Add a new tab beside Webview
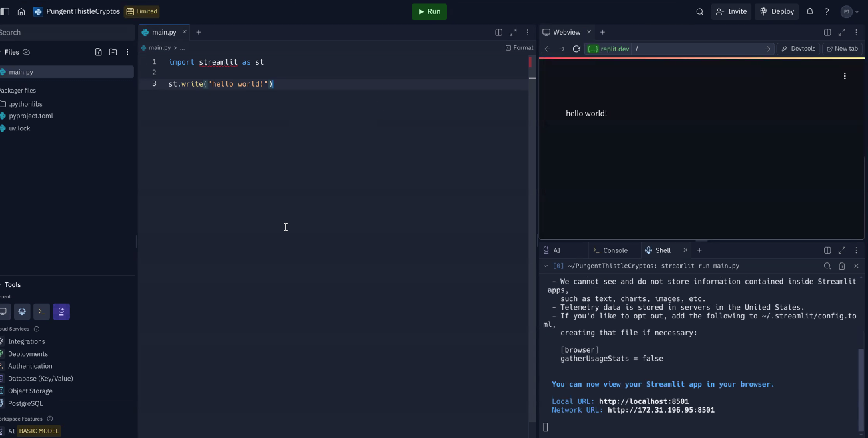The image size is (868, 438). click(x=602, y=32)
